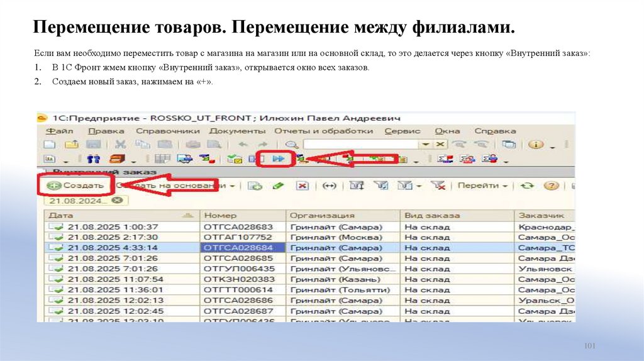This screenshot has width=644, height=361.
Task: Click the Undo arrow icon
Action: coord(243,144)
